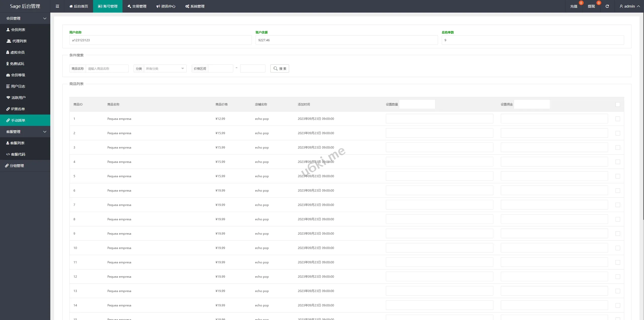The height and width of the screenshot is (320, 644).
Task: Focus the 商品名称 search input field
Action: coord(107,68)
